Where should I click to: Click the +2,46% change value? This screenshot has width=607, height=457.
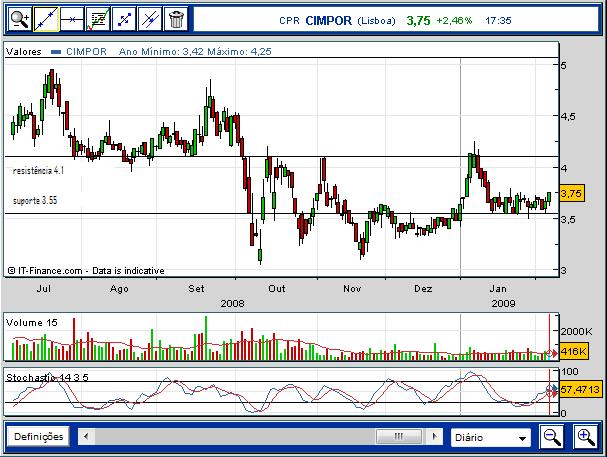coord(454,21)
